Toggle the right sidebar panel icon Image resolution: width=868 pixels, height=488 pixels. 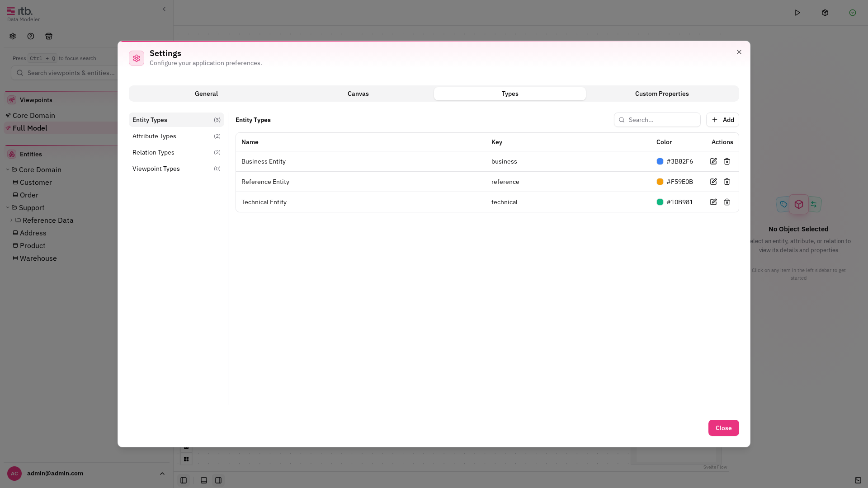click(x=218, y=480)
